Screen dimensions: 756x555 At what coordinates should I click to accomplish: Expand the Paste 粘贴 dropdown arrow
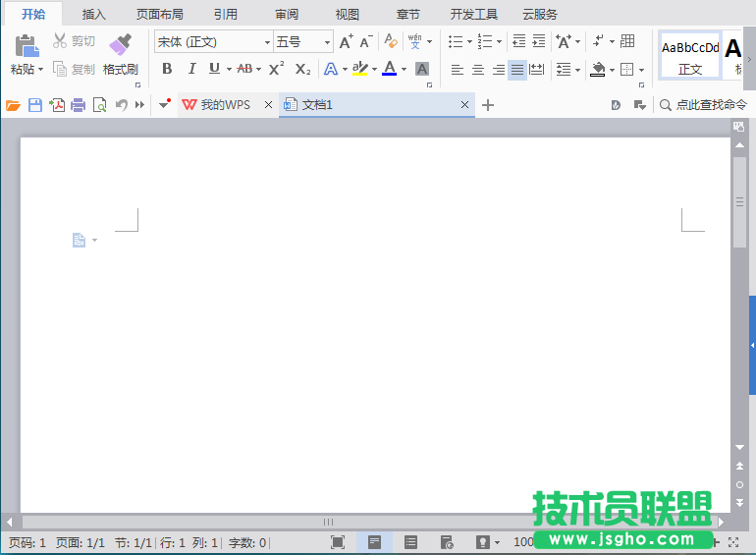coord(41,70)
